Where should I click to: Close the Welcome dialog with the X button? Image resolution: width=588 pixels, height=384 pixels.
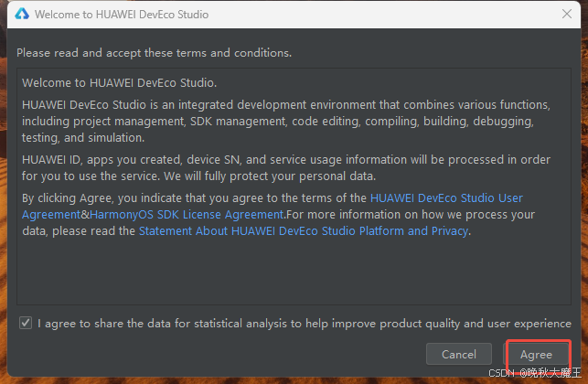point(568,16)
